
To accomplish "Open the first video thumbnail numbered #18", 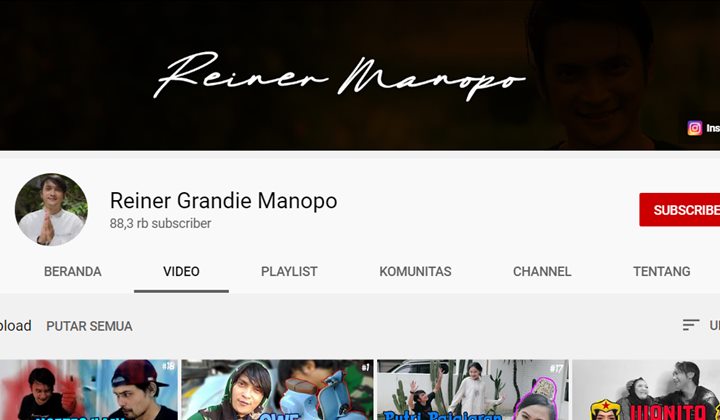I will (88, 390).
